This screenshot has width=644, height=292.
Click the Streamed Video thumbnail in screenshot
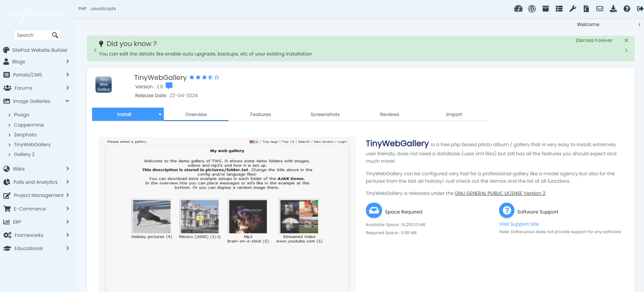tap(299, 216)
